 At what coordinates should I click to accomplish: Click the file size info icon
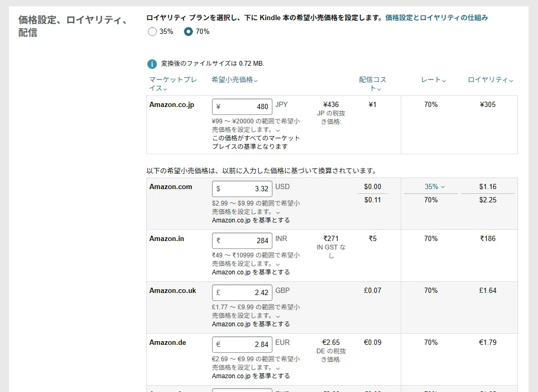point(152,64)
